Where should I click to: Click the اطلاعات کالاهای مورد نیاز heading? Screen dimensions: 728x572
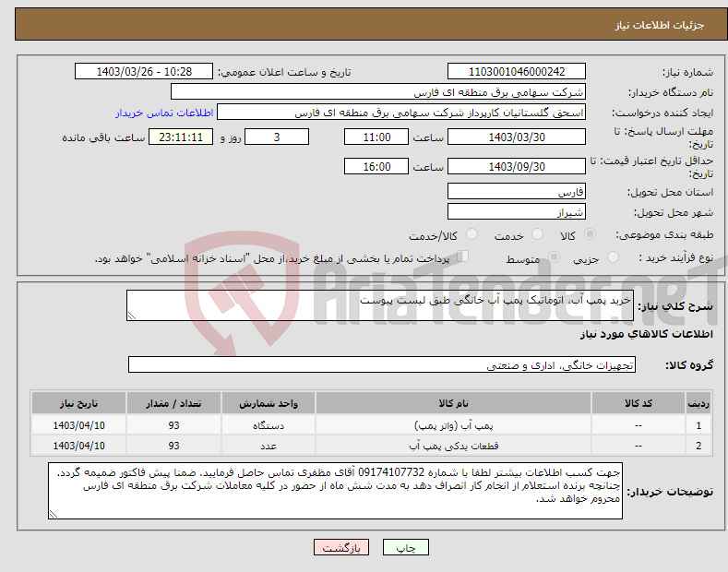coord(646,334)
